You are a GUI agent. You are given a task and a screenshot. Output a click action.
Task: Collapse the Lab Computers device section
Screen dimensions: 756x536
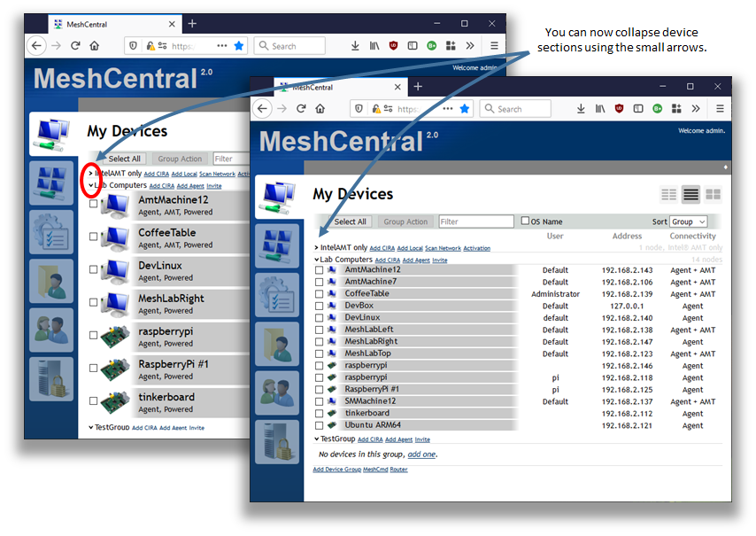click(x=315, y=258)
